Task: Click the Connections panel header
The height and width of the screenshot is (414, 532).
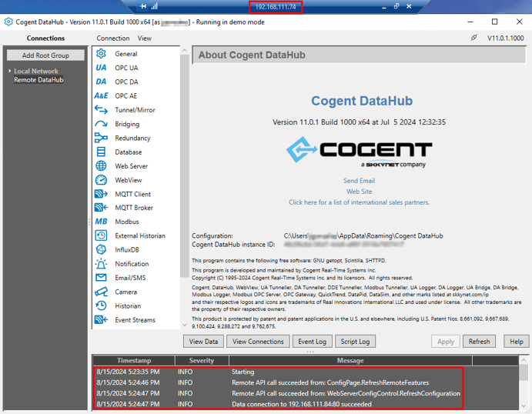Action: [45, 38]
